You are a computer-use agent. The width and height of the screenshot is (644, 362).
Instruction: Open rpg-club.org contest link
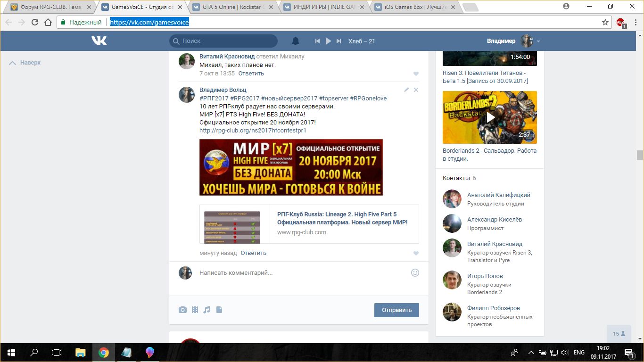pos(253,130)
